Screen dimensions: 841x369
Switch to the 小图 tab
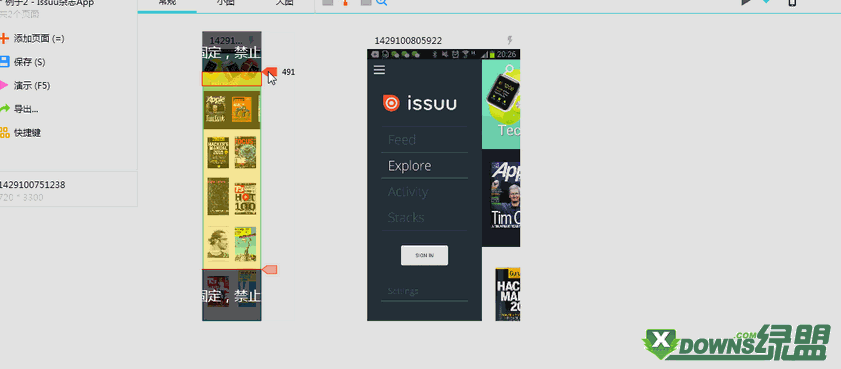tap(225, 3)
